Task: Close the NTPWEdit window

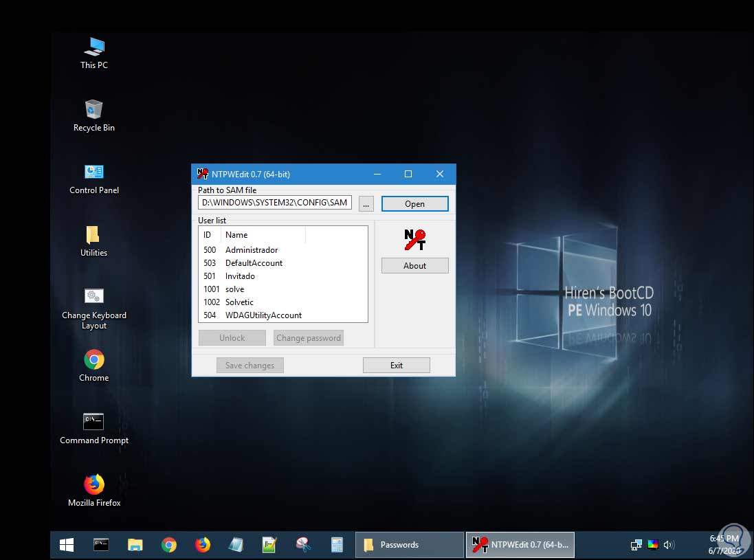Action: [439, 174]
